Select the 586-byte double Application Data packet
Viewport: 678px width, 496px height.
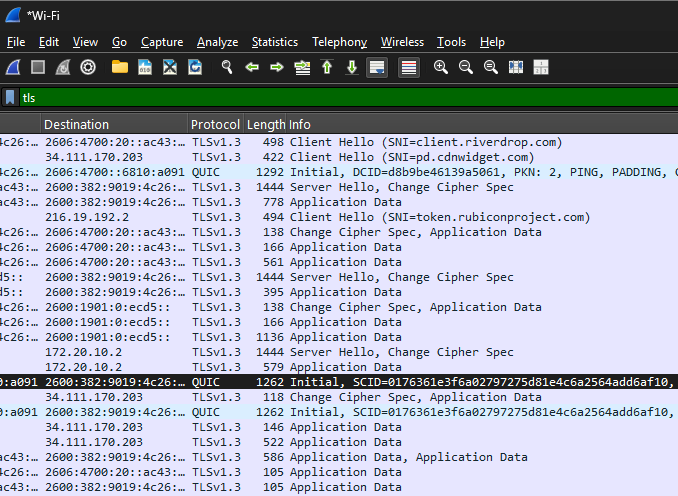coord(339,457)
